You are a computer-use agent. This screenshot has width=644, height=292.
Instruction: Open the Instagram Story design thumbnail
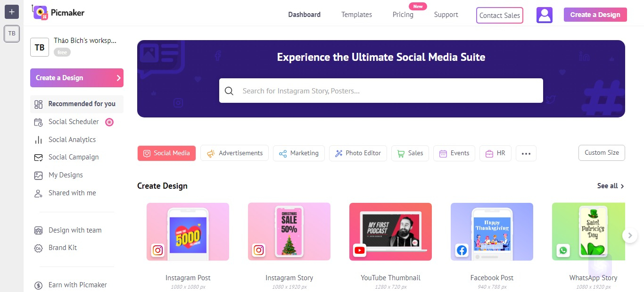[x=289, y=232]
